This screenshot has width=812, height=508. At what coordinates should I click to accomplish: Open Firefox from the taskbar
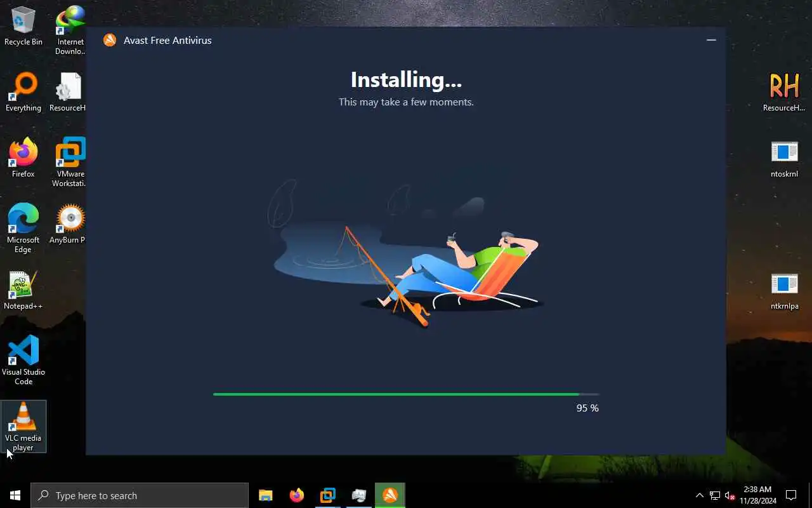pyautogui.click(x=297, y=495)
